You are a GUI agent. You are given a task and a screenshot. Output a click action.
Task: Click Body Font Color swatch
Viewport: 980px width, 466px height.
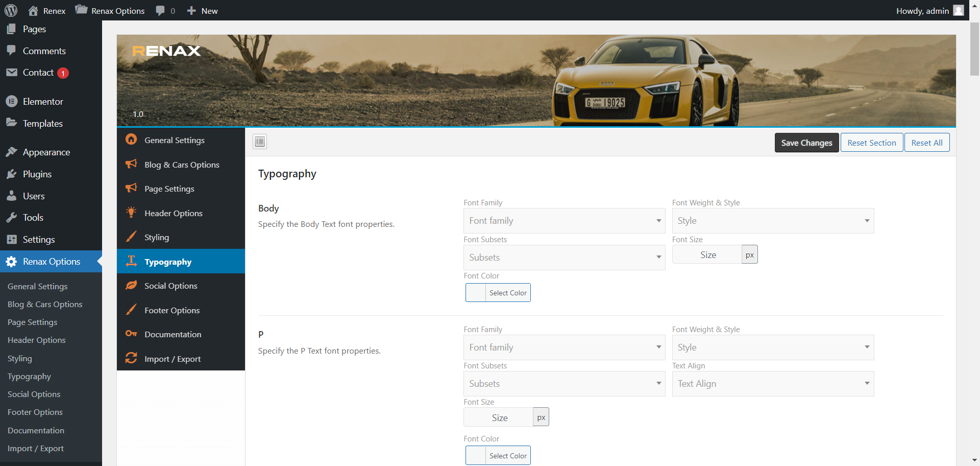(476, 293)
